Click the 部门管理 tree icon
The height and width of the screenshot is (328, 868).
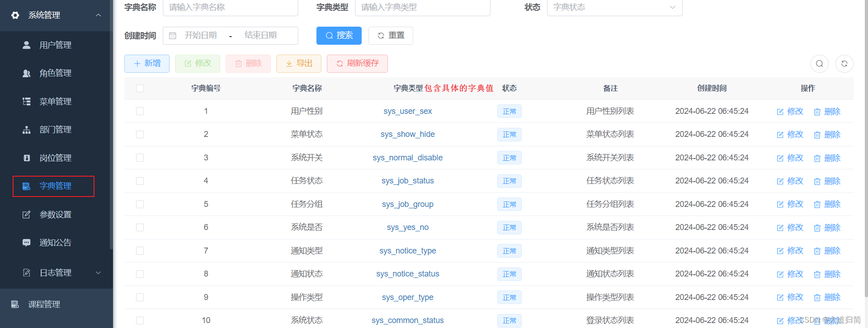tap(27, 130)
